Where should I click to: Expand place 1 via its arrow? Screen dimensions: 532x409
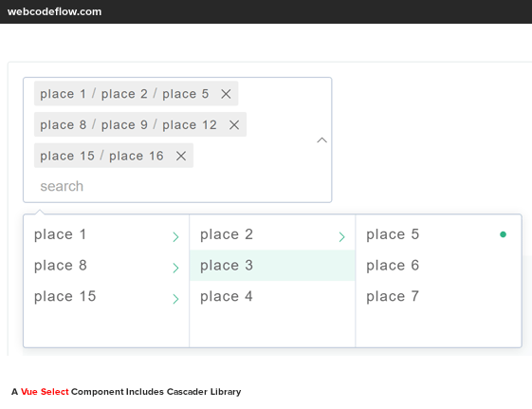click(x=175, y=236)
